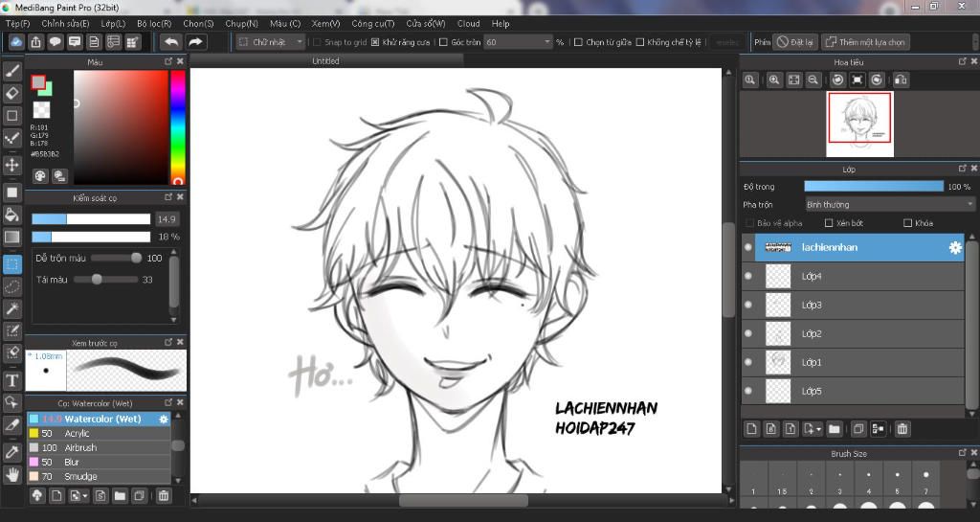
Task: Select the Acrylic brush
Action: coord(99,433)
